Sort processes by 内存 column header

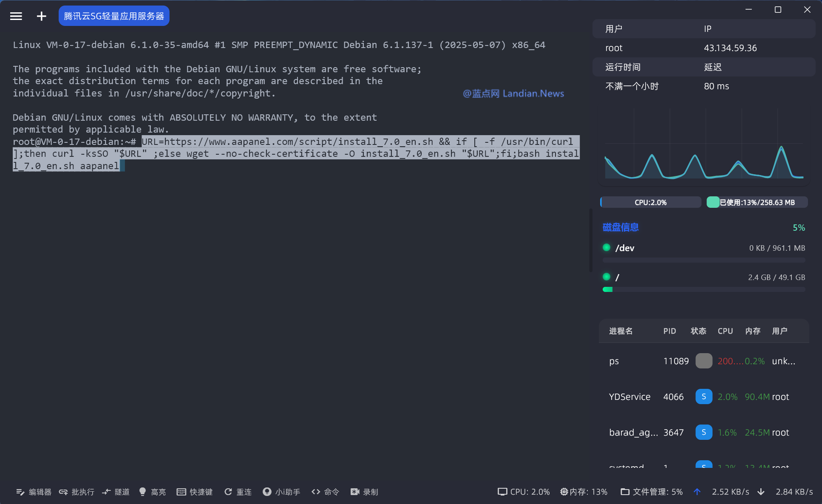[x=752, y=331]
